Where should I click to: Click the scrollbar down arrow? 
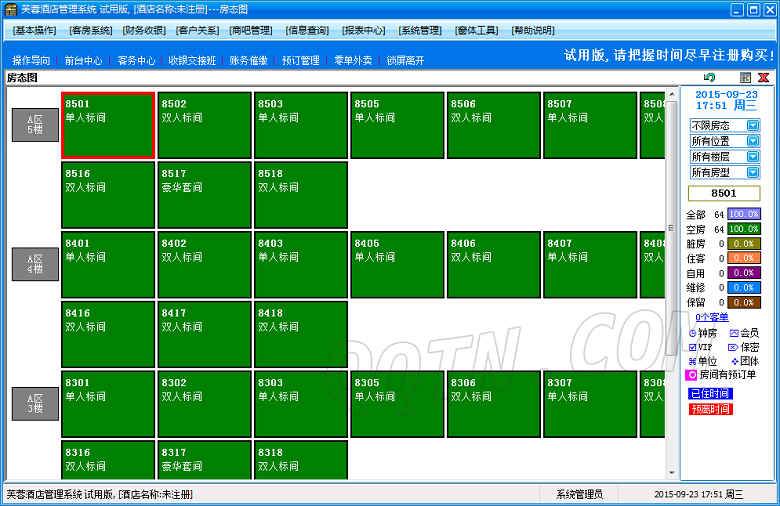point(672,473)
